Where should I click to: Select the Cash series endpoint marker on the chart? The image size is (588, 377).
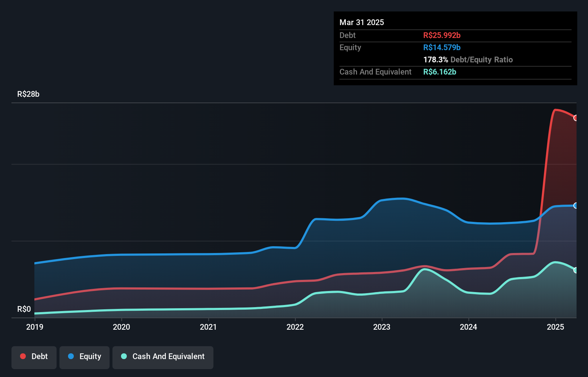tap(576, 270)
